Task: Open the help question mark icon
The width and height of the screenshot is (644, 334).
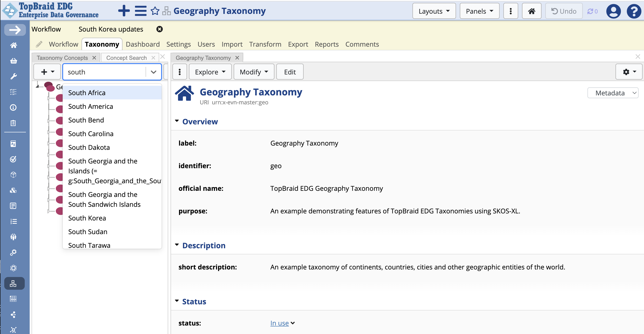Action: pyautogui.click(x=634, y=11)
